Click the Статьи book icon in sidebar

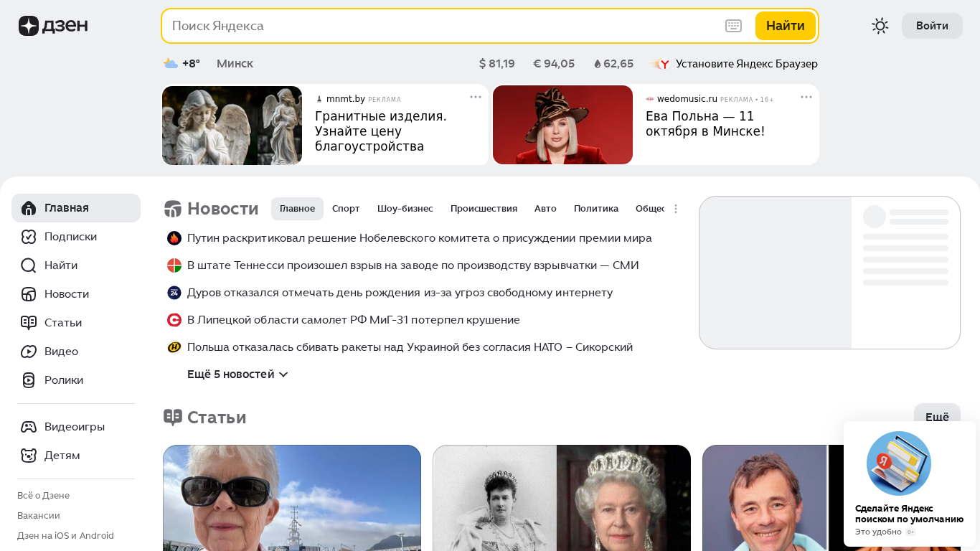click(29, 323)
